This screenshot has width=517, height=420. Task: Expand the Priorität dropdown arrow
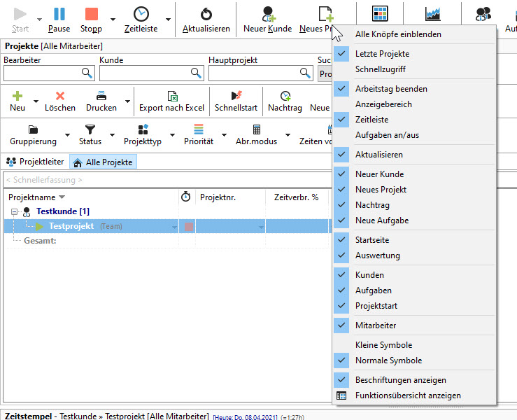(224, 135)
